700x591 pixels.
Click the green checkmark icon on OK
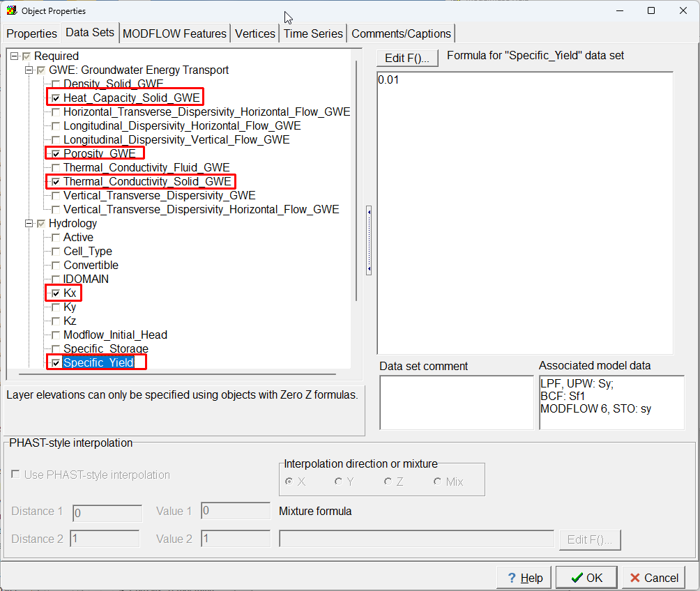point(577,578)
